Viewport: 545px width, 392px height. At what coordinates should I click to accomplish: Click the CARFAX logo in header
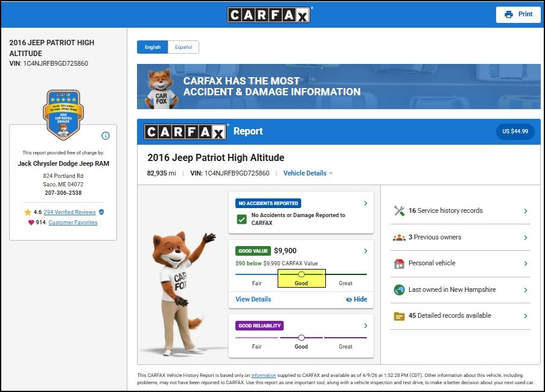[269, 14]
